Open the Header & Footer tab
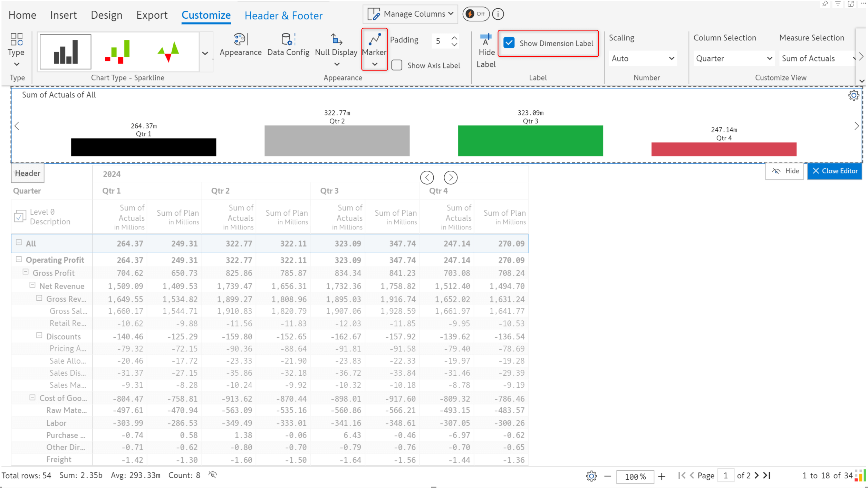Screen dimensions: 868x488 click(x=283, y=15)
